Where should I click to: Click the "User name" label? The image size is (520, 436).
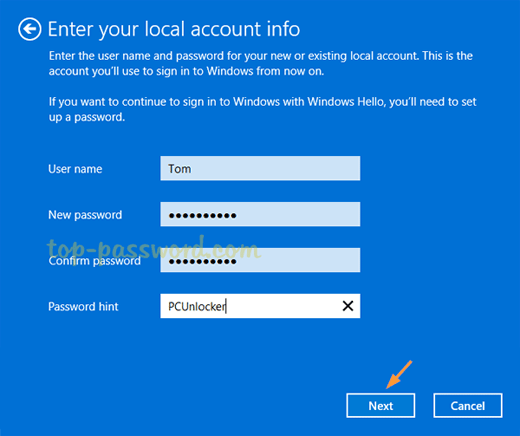point(75,169)
